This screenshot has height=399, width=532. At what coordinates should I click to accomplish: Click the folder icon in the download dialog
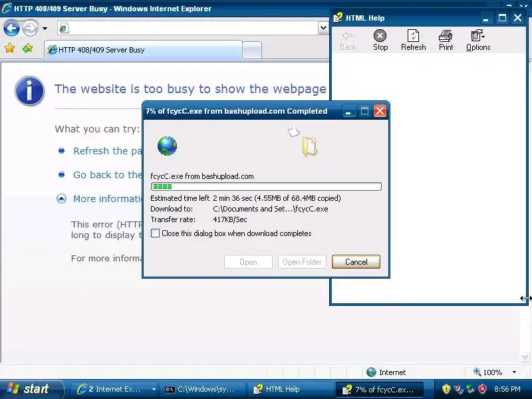tap(309, 146)
